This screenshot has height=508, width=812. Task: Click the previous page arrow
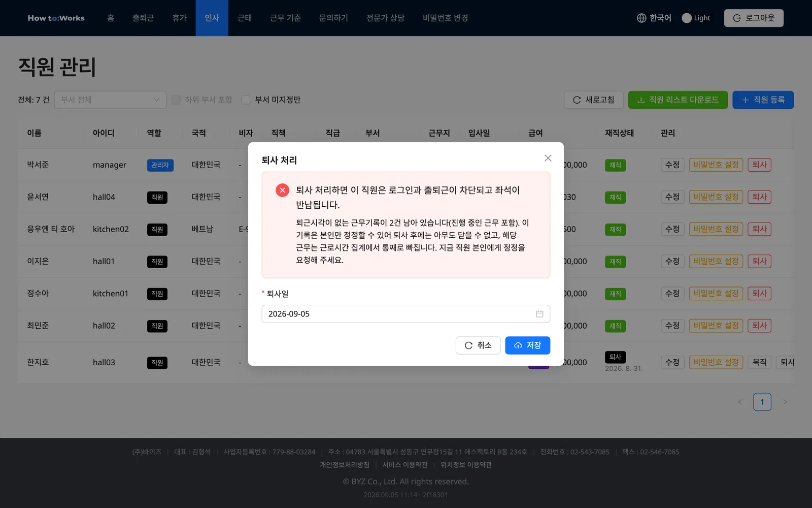[739, 402]
